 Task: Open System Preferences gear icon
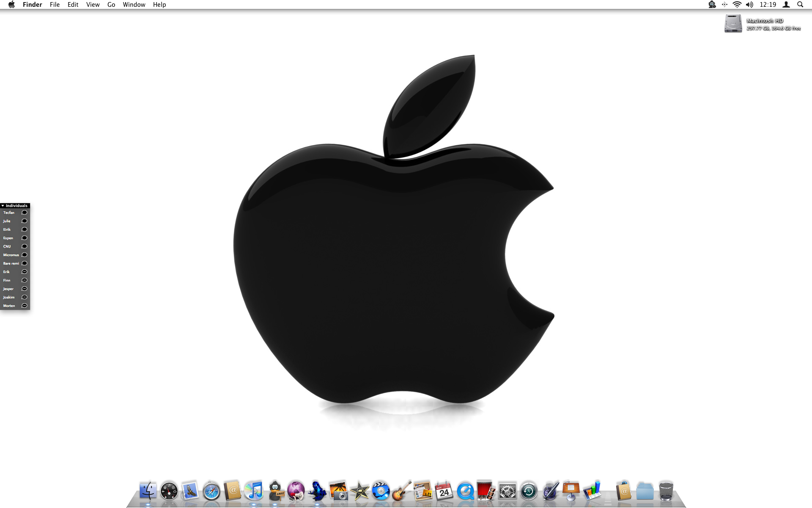click(x=507, y=491)
